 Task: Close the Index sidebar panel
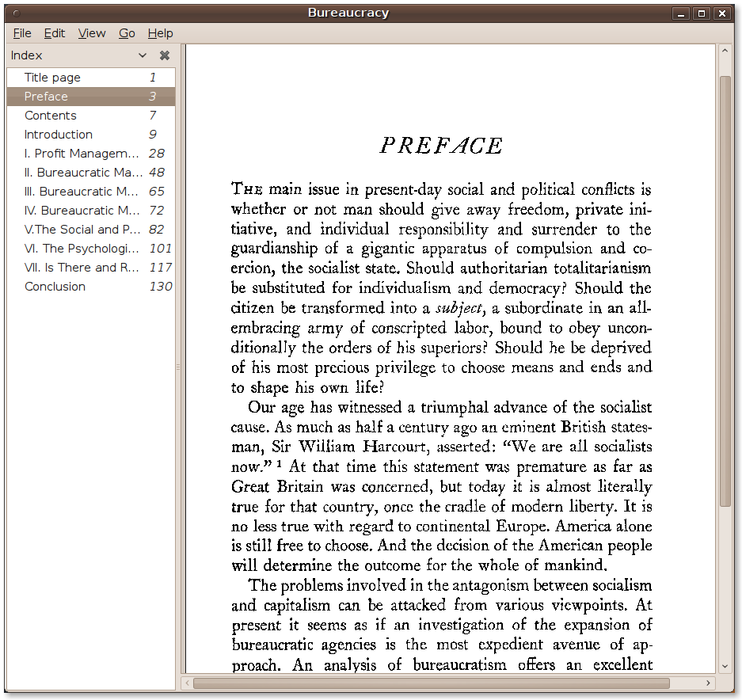[x=165, y=55]
